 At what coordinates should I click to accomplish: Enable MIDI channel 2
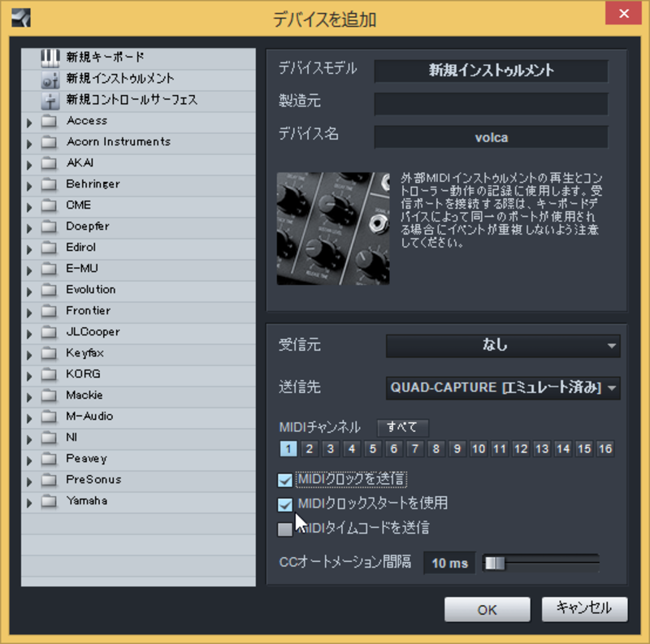tap(310, 449)
